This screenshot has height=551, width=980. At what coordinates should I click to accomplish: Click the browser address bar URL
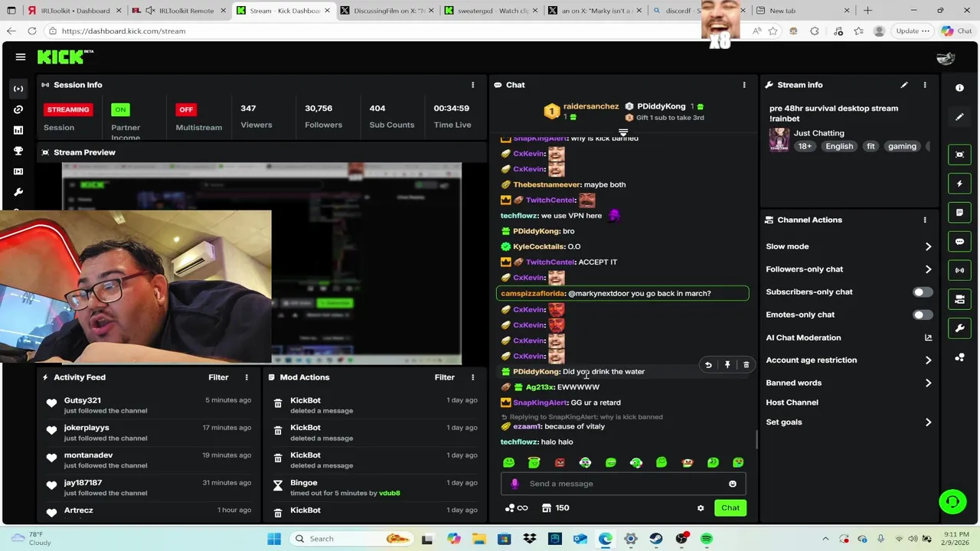(123, 31)
